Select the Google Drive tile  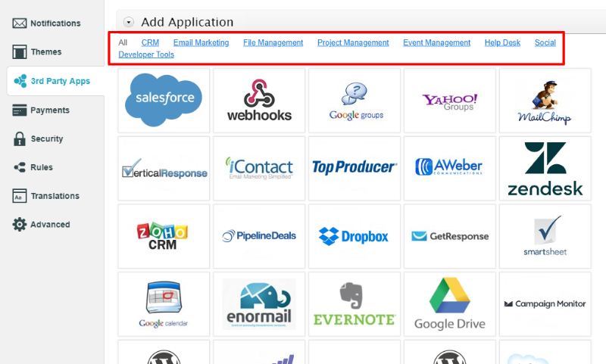point(450,304)
